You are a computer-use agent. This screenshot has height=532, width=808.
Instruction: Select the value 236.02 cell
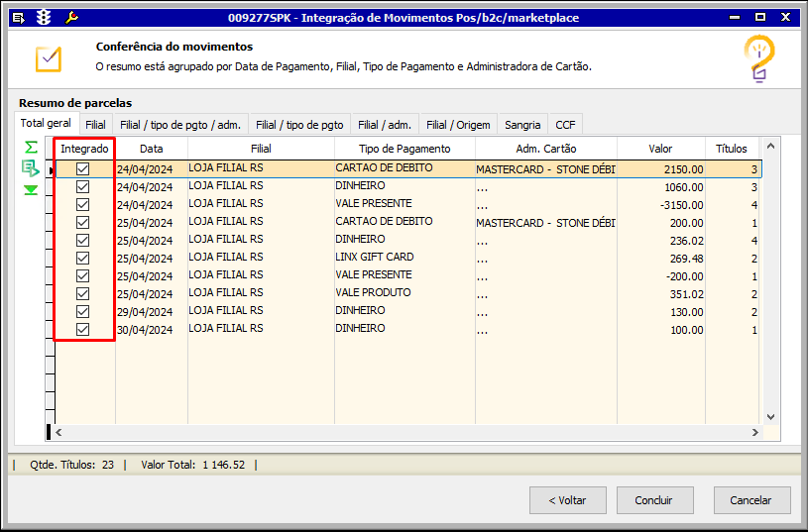(660, 241)
